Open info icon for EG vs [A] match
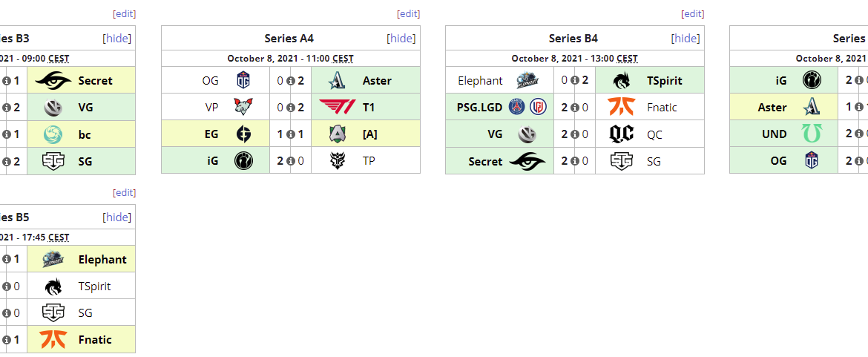Image resolution: width=868 pixels, height=357 pixels. (291, 134)
